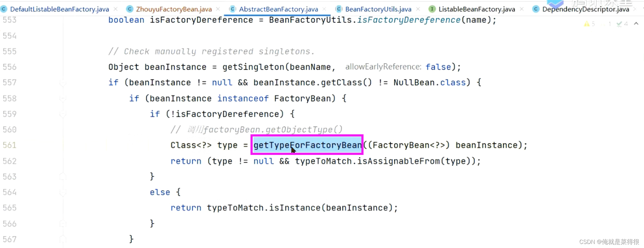Click the class icon of AbstractBeanFactory.java

click(x=233, y=9)
